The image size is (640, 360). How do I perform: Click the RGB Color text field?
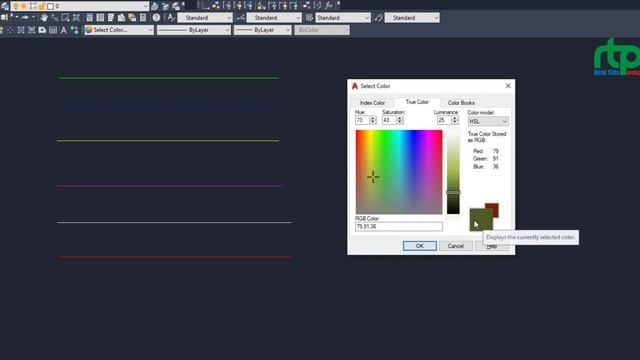pyautogui.click(x=399, y=227)
